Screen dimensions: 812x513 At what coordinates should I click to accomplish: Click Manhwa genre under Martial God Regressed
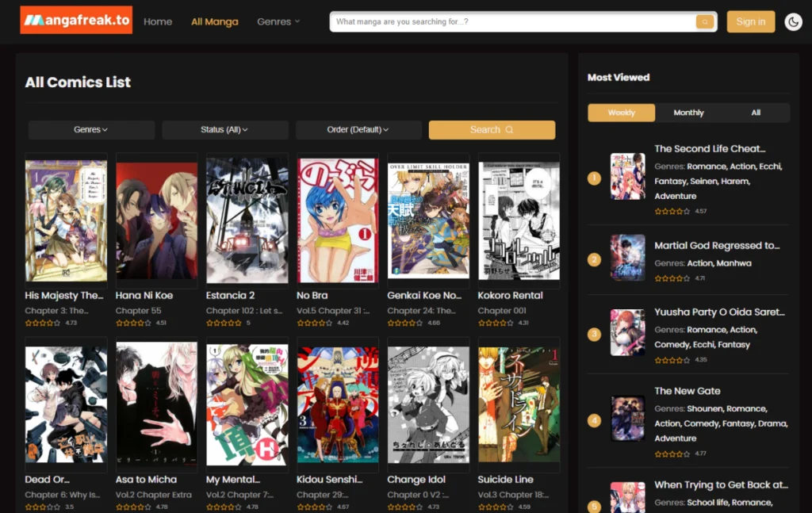coord(733,263)
